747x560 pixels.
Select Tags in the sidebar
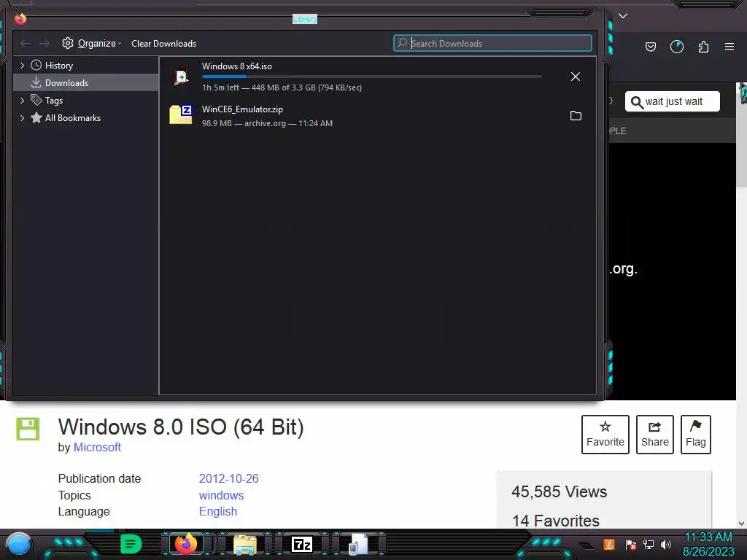(x=54, y=101)
